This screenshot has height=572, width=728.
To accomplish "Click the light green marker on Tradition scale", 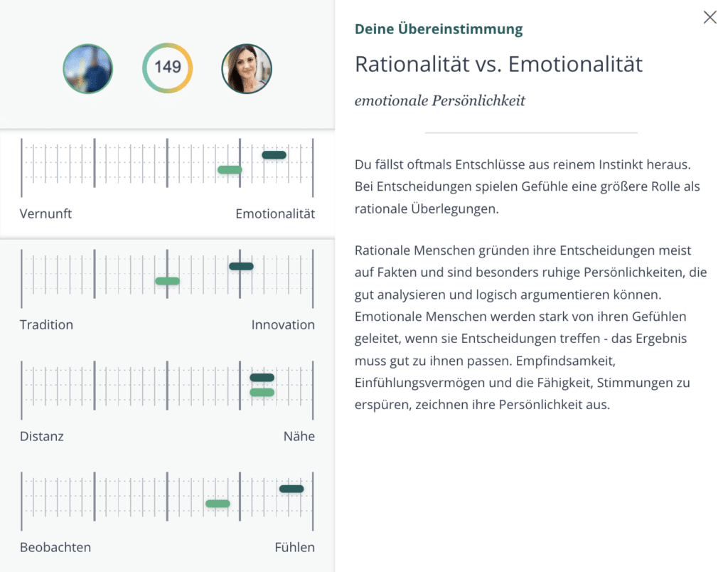I will coord(167,280).
